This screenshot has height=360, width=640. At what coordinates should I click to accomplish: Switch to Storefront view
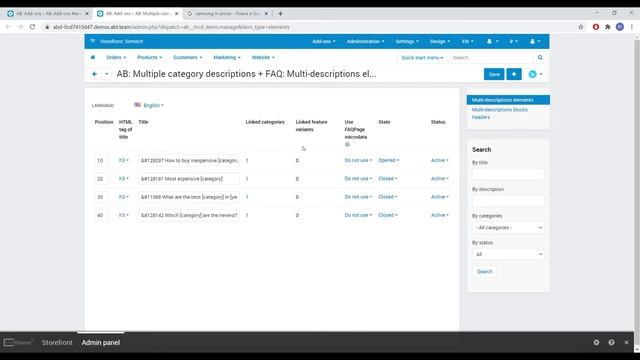point(57,342)
